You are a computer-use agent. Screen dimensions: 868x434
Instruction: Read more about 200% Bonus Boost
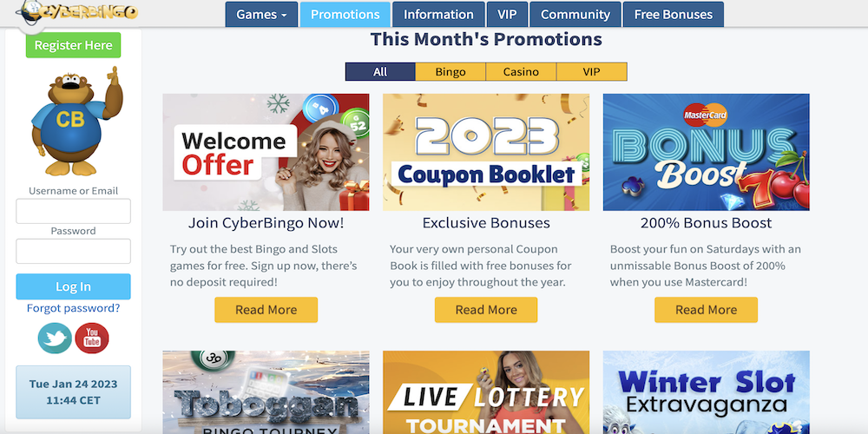pos(706,310)
